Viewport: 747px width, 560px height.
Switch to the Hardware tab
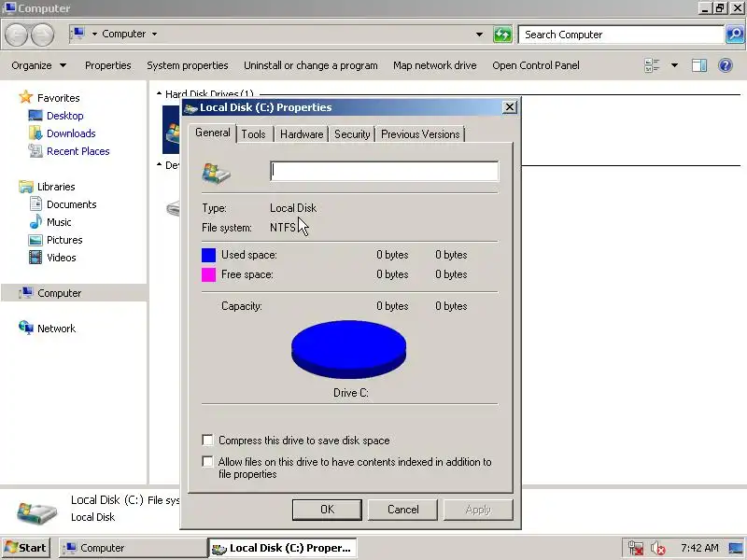tap(302, 134)
